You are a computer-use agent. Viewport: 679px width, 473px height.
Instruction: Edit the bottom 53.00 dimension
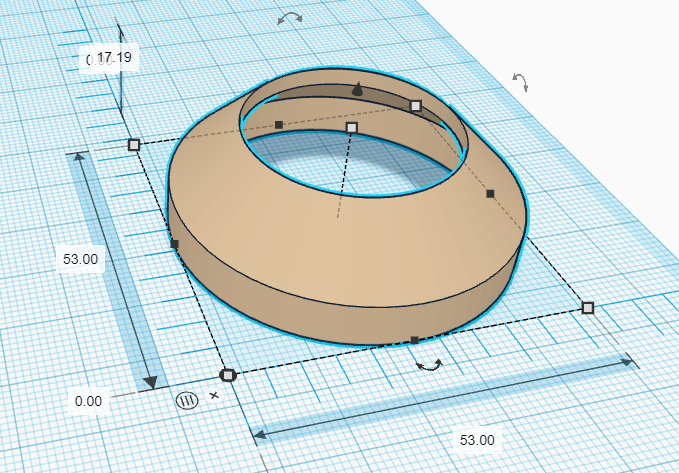[477, 440]
